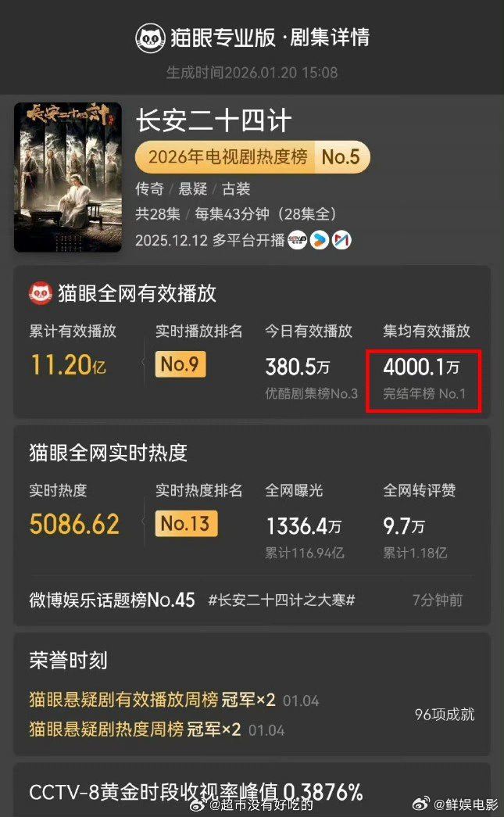This screenshot has height=817, width=504.
Task: Click the 实时热度 5086.62 value
Action: click(x=74, y=524)
